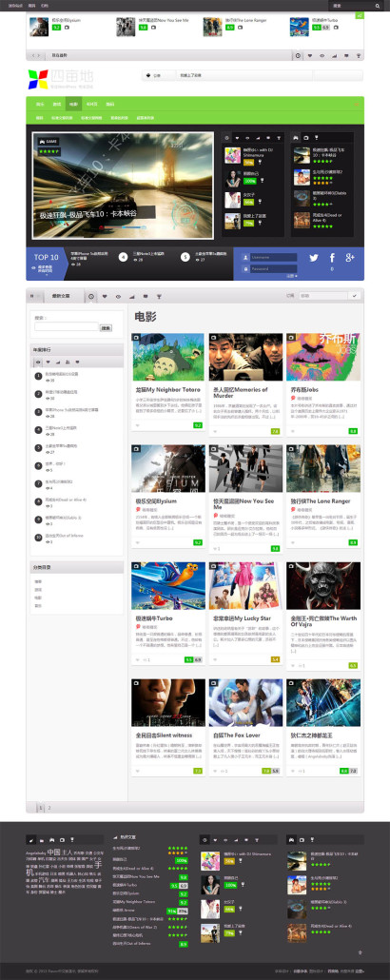Screen dimensions: 390x980
Task: Focus the search field in the top bar
Action: (x=352, y=5)
